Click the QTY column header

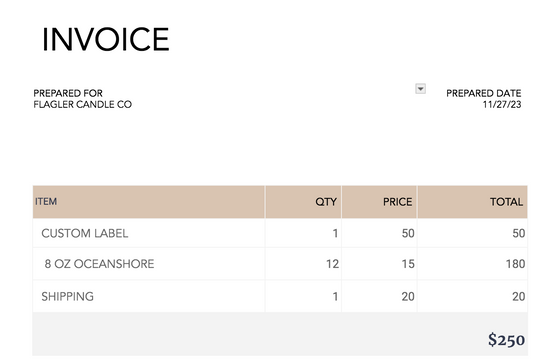point(303,202)
